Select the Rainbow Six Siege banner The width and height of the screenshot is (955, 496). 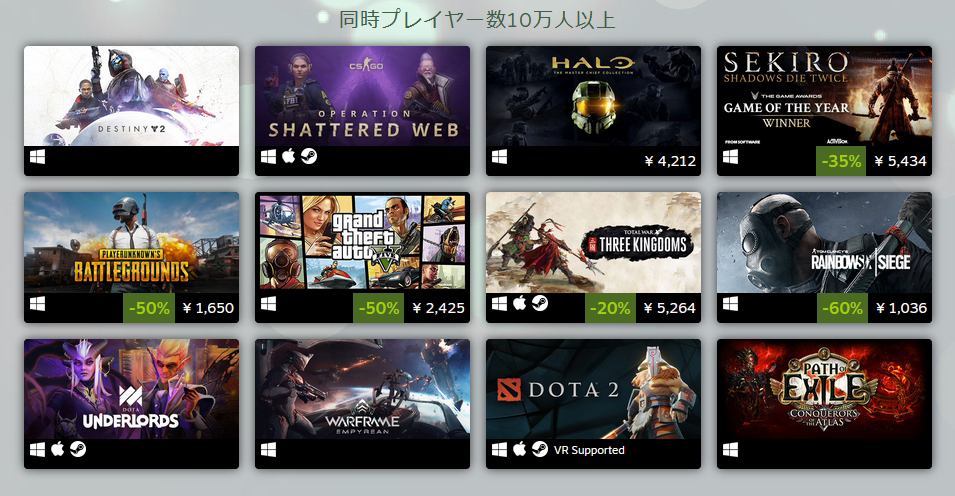click(x=824, y=243)
